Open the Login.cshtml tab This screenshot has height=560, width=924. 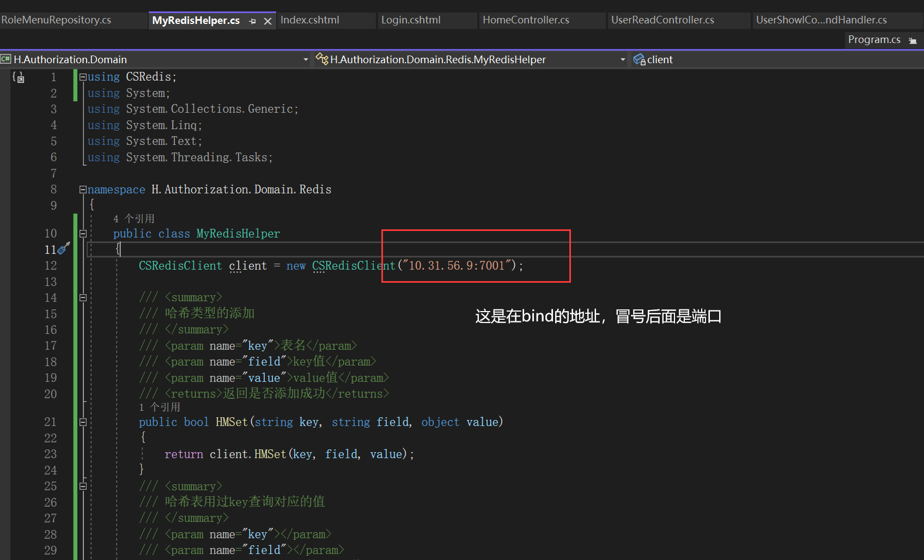[411, 20]
